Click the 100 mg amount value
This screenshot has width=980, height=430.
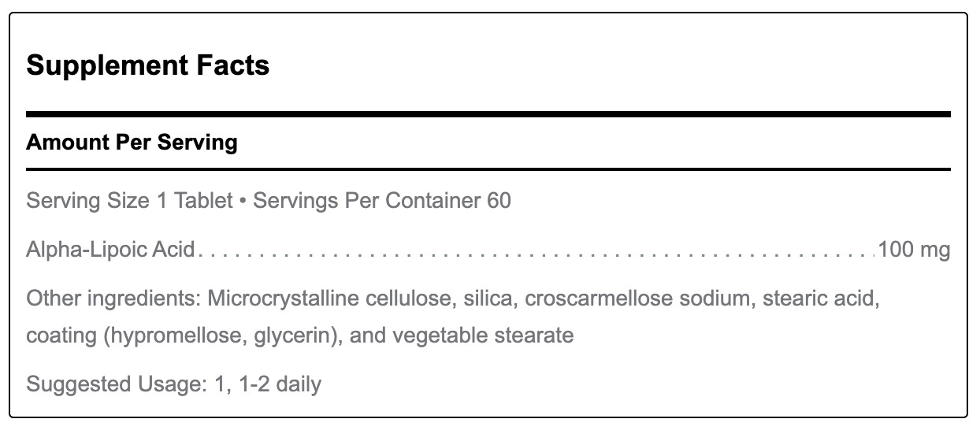[x=915, y=250]
